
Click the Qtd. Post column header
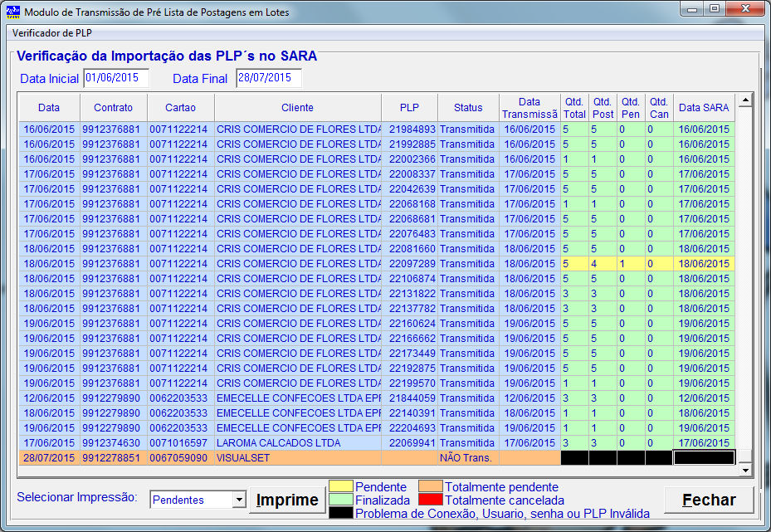pyautogui.click(x=603, y=108)
